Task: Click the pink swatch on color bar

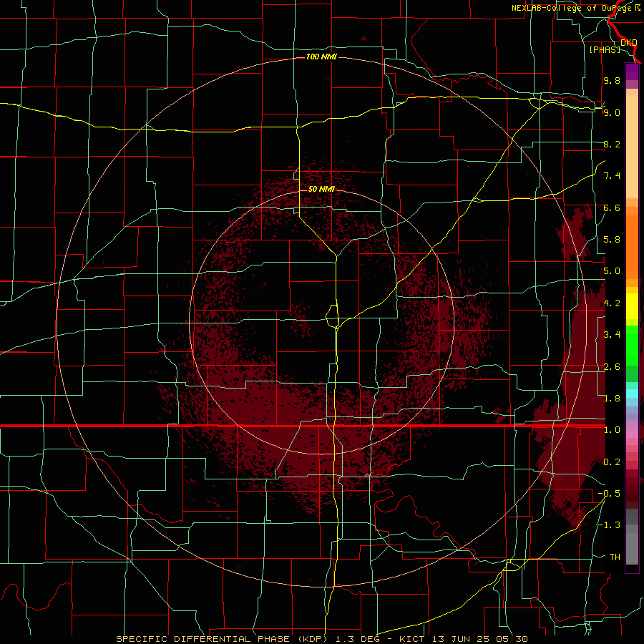Action: pos(632,434)
